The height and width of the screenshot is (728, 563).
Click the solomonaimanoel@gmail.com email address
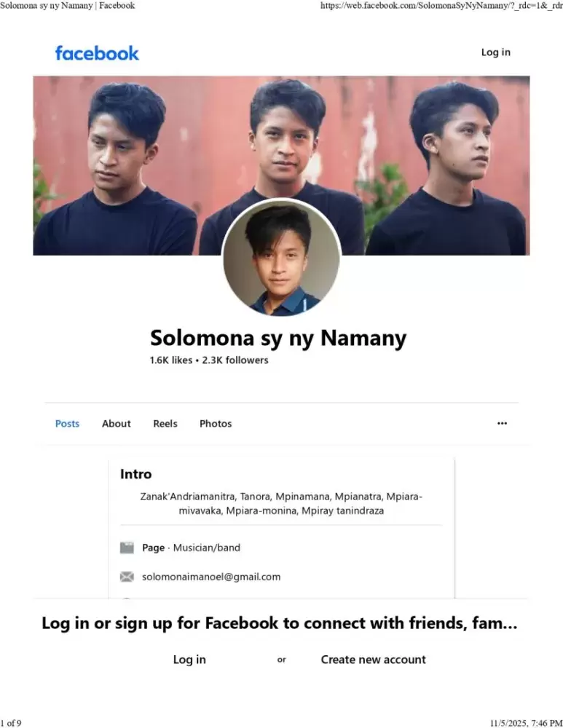[211, 577]
